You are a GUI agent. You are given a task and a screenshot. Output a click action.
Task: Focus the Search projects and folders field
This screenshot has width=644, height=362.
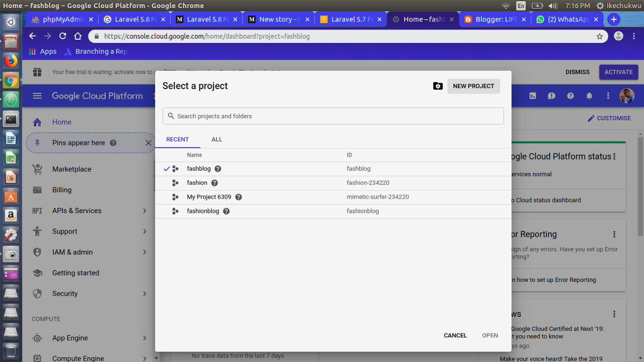pos(333,116)
